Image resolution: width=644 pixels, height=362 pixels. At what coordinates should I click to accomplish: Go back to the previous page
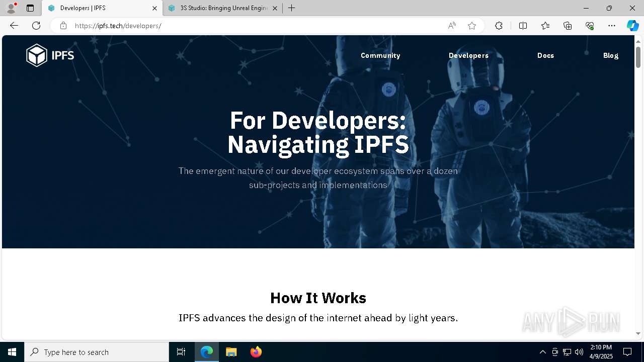14,26
